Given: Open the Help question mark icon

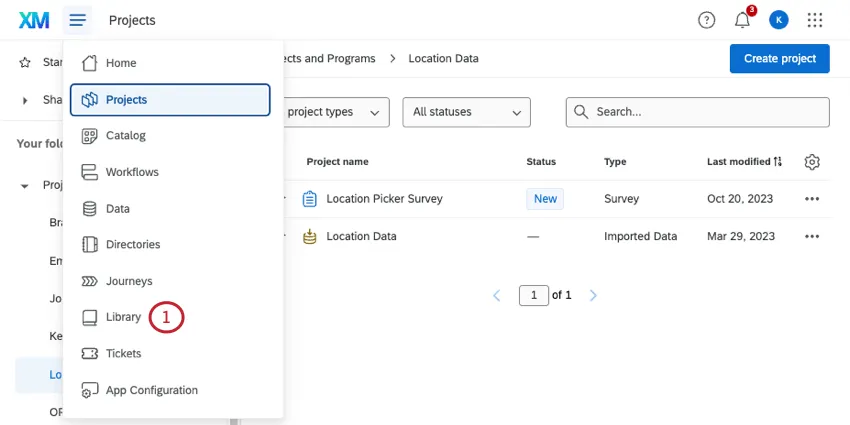Looking at the screenshot, I should coord(706,20).
